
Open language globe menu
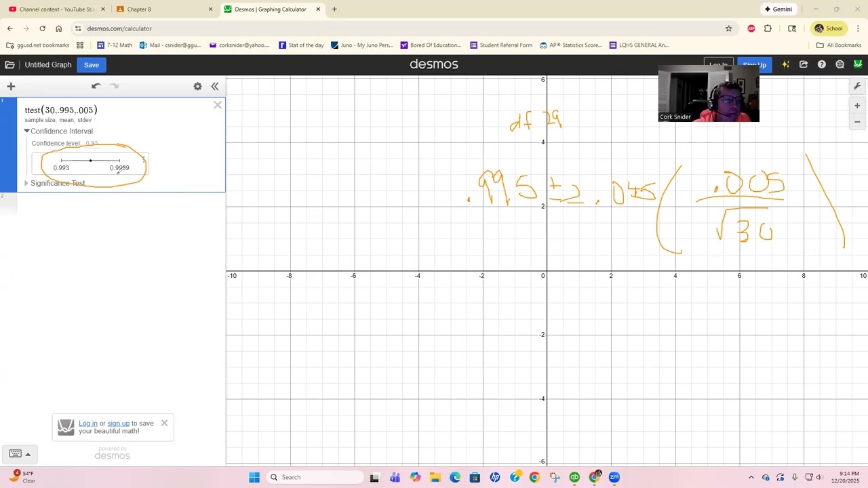pyautogui.click(x=840, y=64)
